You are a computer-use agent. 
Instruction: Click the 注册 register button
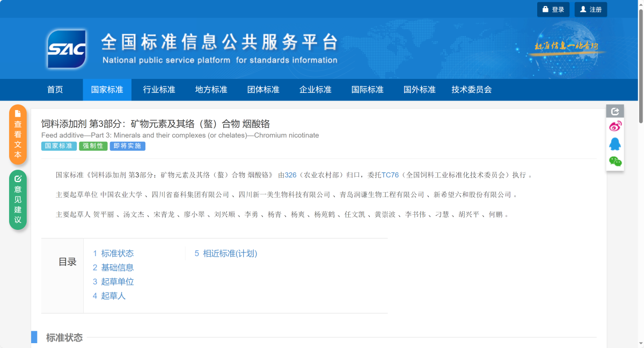pos(590,10)
